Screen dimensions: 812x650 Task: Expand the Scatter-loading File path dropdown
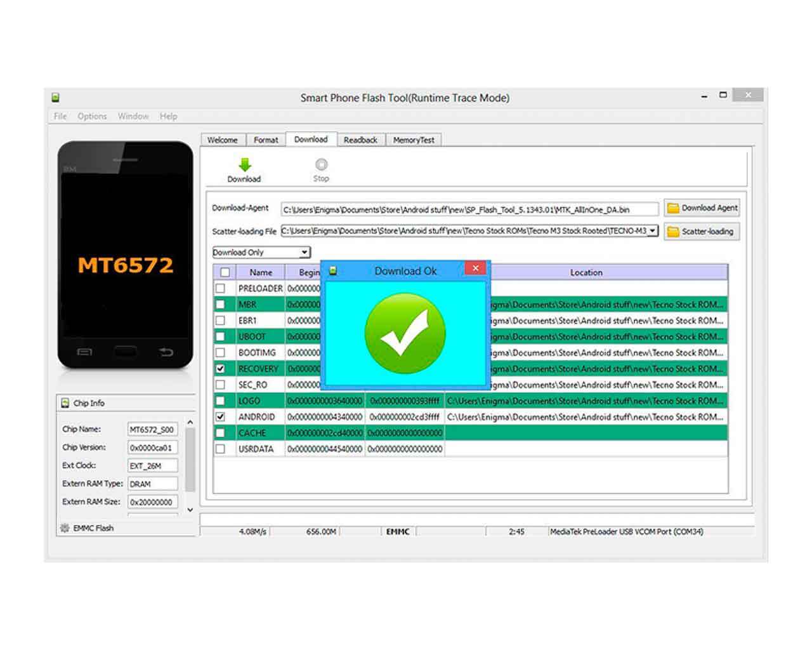click(x=652, y=231)
